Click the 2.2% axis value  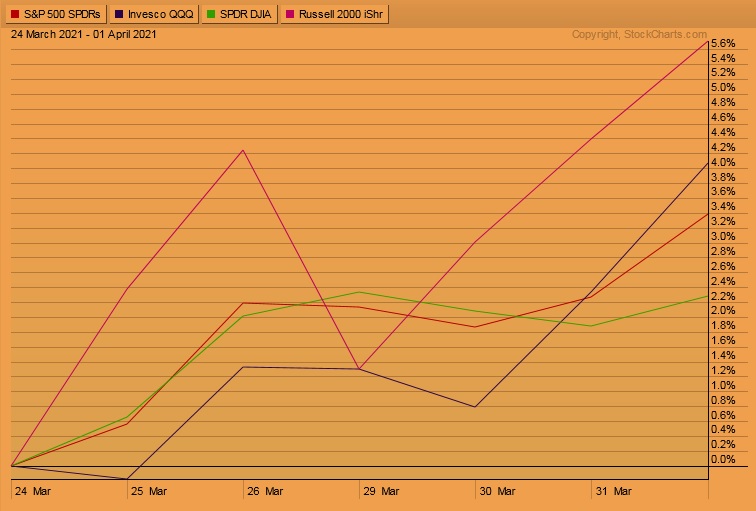723,296
